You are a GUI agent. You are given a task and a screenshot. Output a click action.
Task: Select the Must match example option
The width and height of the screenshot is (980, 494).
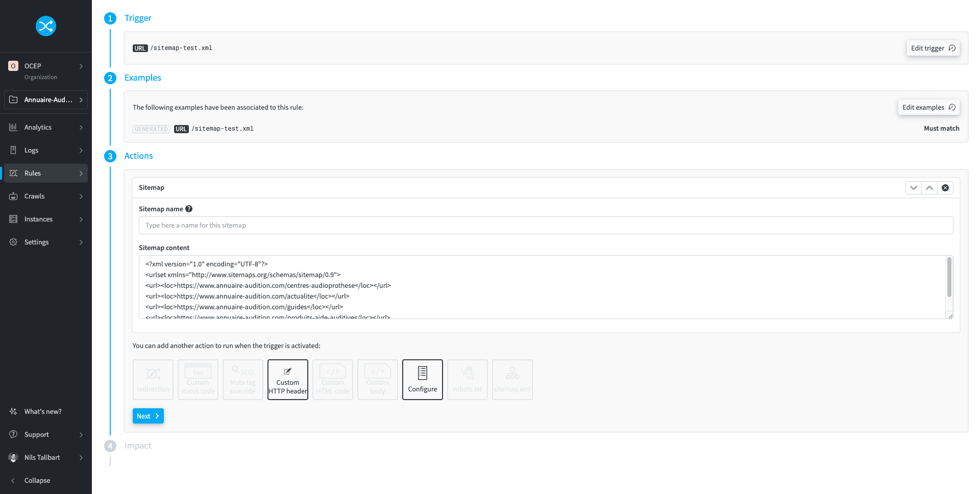[x=941, y=128]
